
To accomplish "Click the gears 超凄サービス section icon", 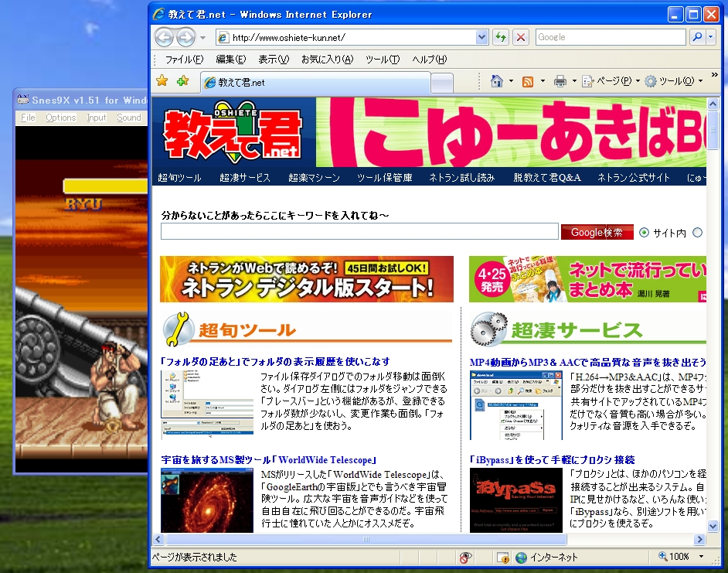I will [x=488, y=329].
